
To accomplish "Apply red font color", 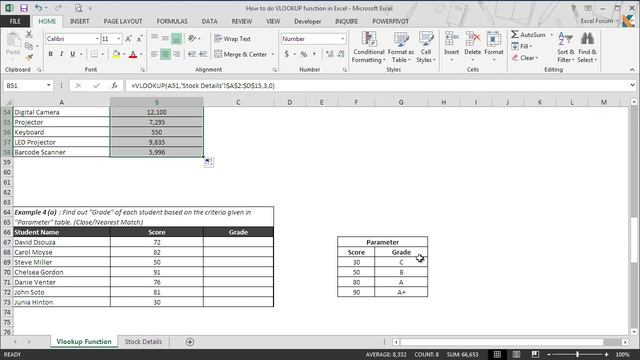I will [x=133, y=54].
